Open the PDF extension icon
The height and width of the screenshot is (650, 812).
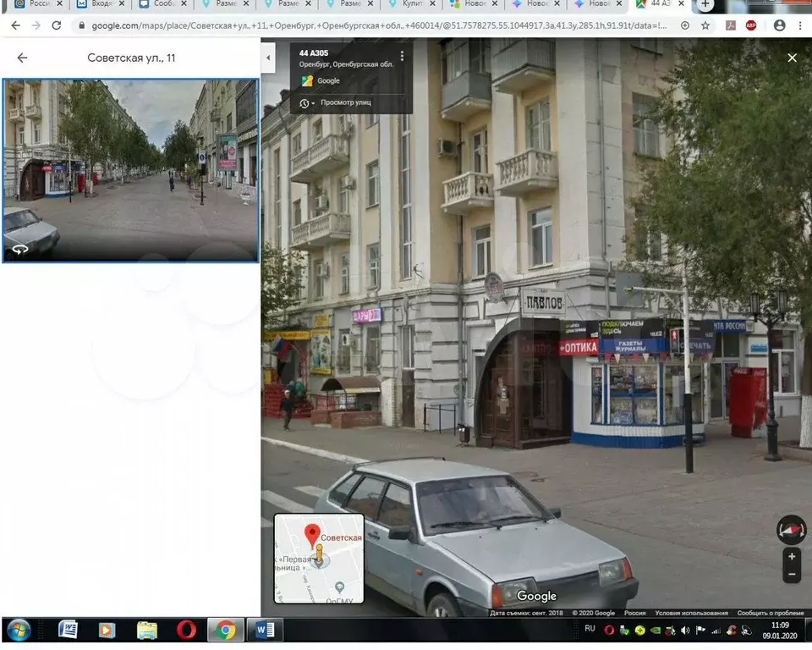tap(731, 25)
